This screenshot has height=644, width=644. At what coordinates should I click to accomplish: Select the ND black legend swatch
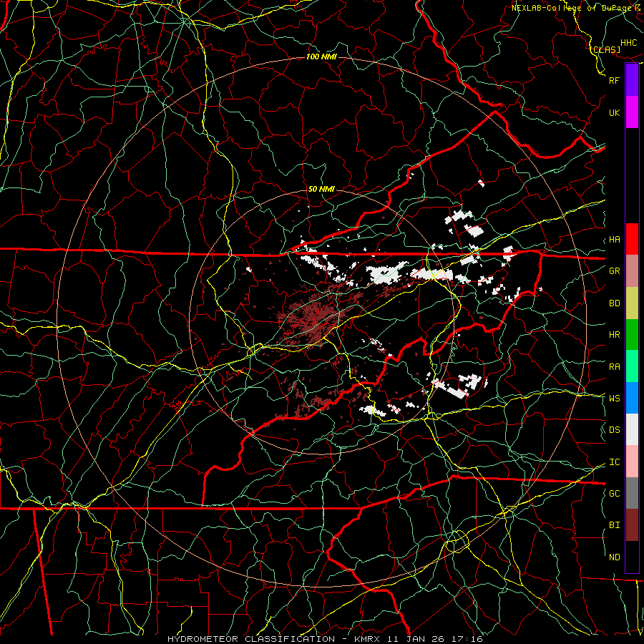coord(632,557)
